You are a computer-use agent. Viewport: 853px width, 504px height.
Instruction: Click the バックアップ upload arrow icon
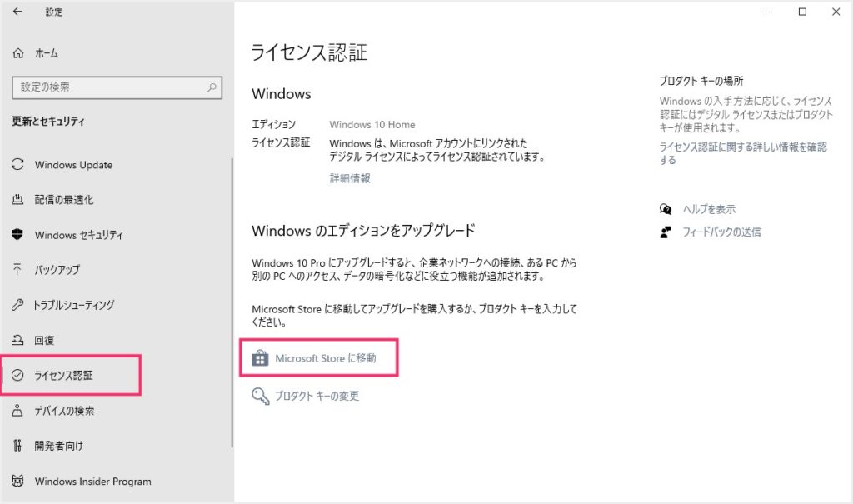tap(17, 269)
